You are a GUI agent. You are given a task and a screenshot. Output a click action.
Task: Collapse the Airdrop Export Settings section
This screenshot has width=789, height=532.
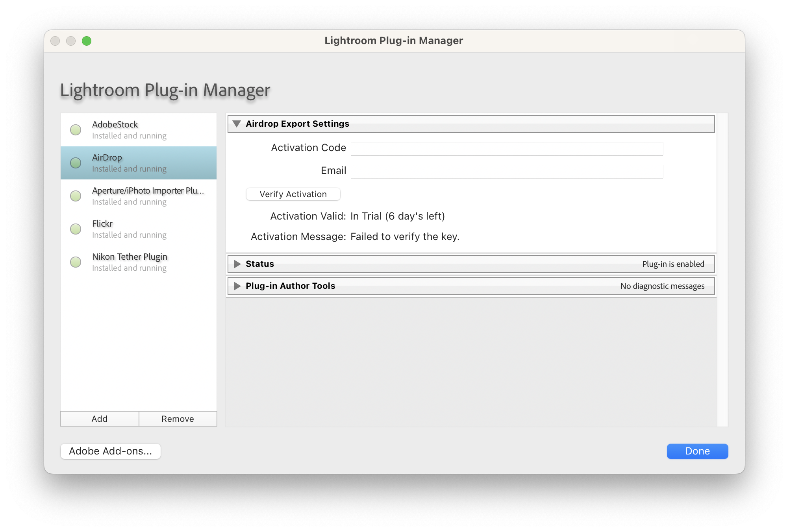237,124
